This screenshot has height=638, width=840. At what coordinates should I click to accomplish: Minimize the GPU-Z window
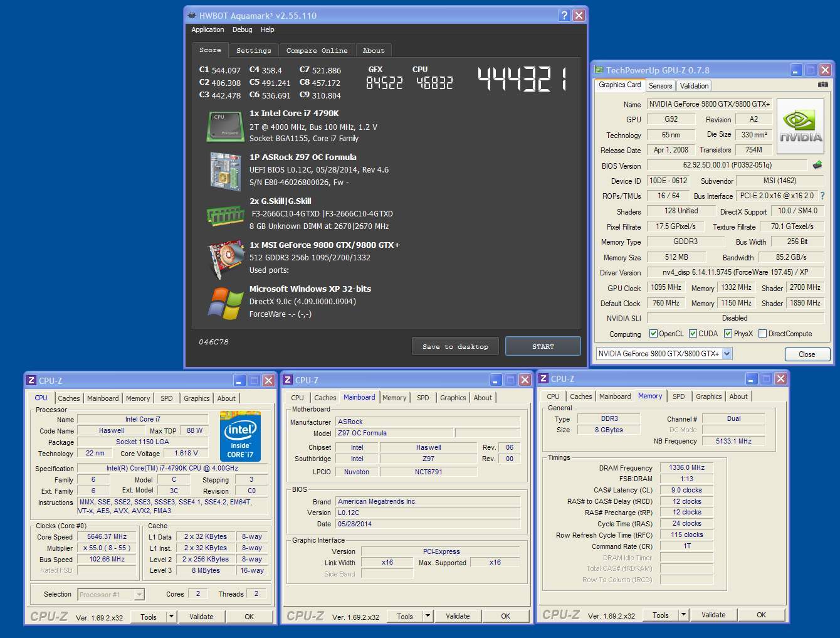(x=796, y=70)
